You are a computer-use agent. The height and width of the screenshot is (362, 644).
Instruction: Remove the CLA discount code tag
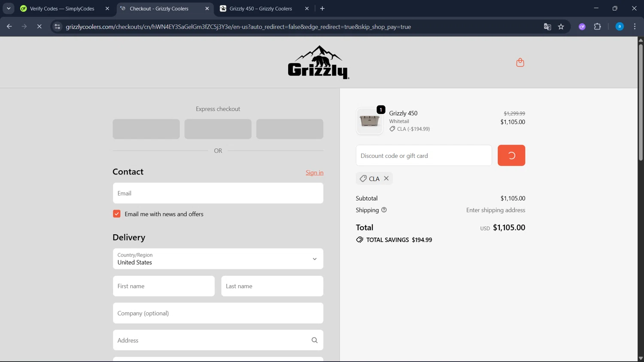click(x=386, y=178)
